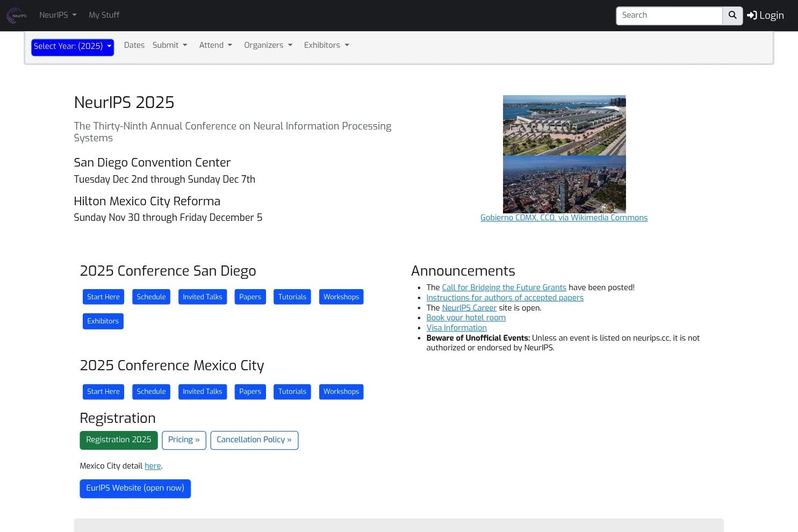Expand the Submit menu
This screenshot has height=532, width=798.
point(170,45)
